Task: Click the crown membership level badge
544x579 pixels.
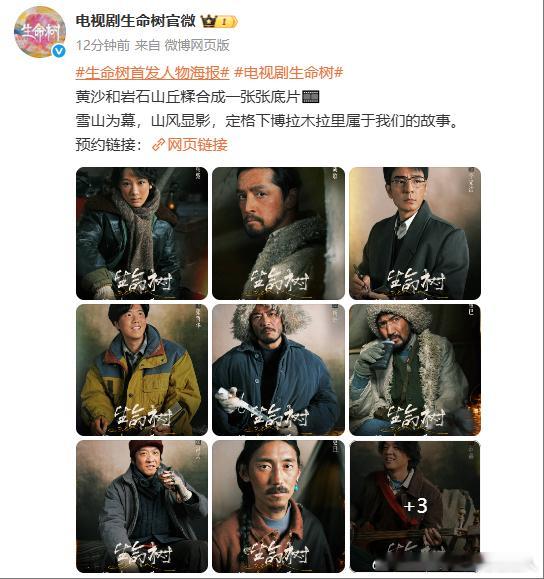Action: point(219,22)
